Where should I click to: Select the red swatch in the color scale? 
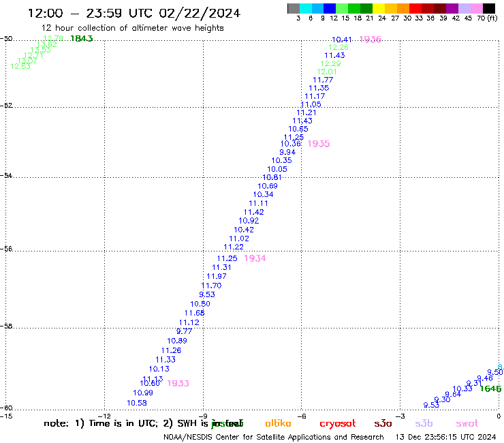(415, 8)
